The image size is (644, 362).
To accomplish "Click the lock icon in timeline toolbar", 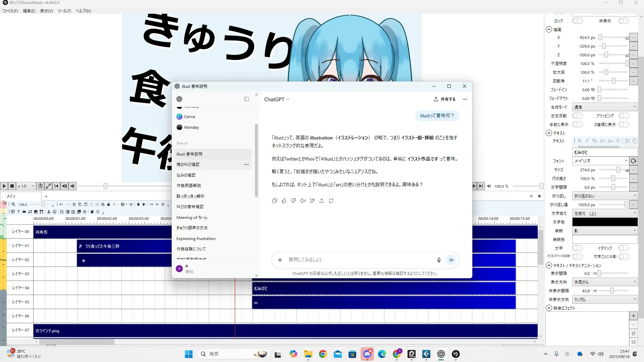I will (x=108, y=204).
